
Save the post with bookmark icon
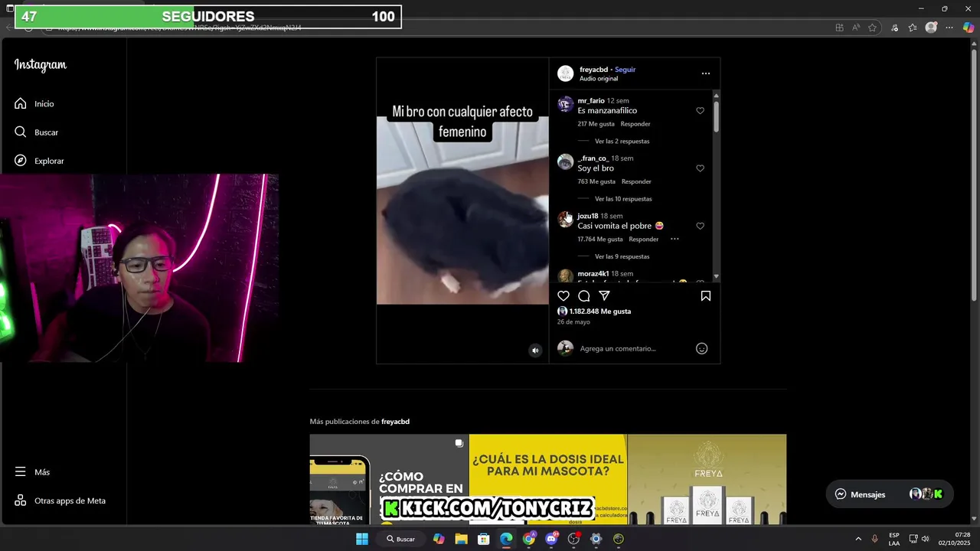pyautogui.click(x=706, y=296)
